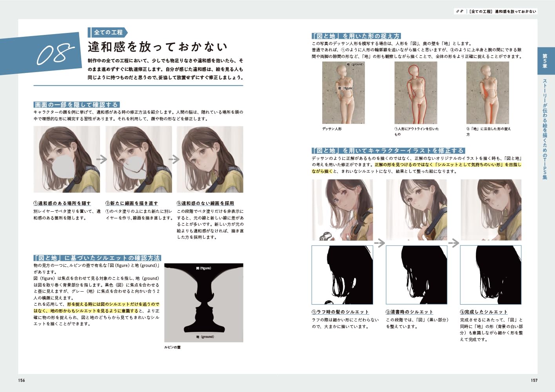
Task: Click the arrow before the finished silhouette
Action: tap(453, 243)
